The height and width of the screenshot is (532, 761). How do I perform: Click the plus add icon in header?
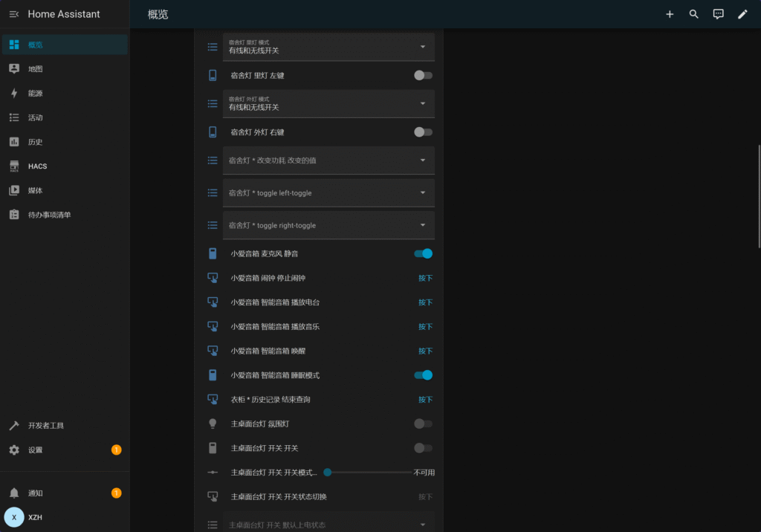[x=670, y=14]
